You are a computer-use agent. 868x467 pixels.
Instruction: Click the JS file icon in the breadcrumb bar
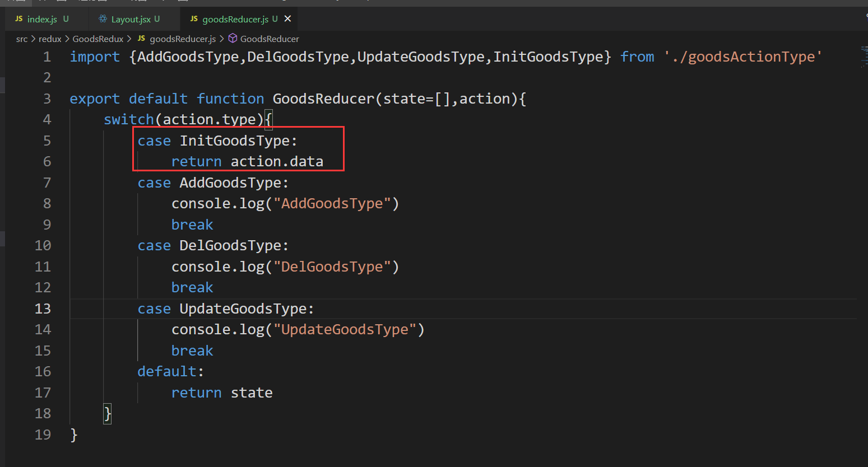coord(141,39)
